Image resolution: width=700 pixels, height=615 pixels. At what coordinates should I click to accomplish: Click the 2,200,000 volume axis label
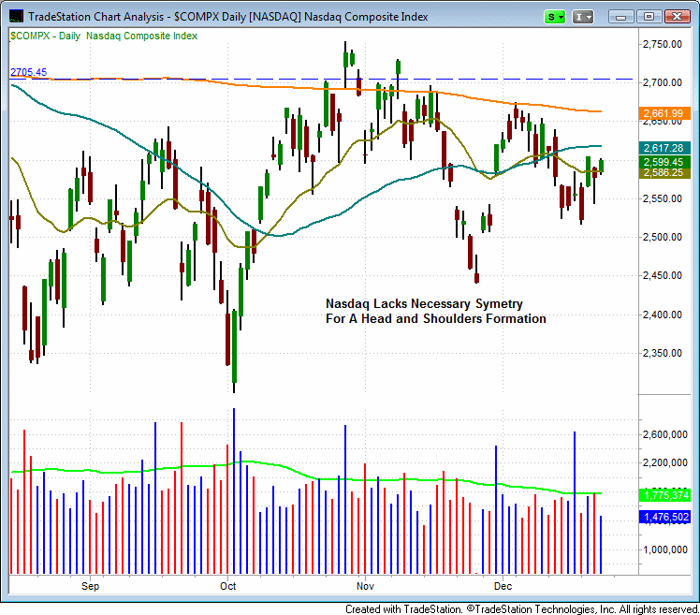tap(665, 462)
